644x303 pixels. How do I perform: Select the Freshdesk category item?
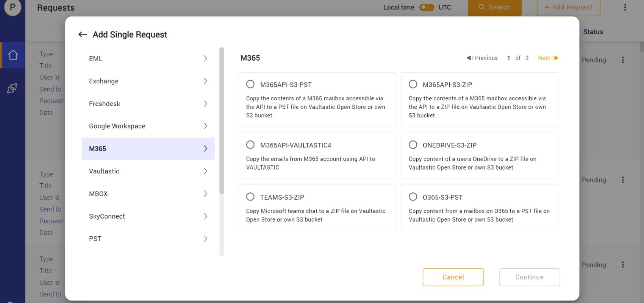(105, 104)
